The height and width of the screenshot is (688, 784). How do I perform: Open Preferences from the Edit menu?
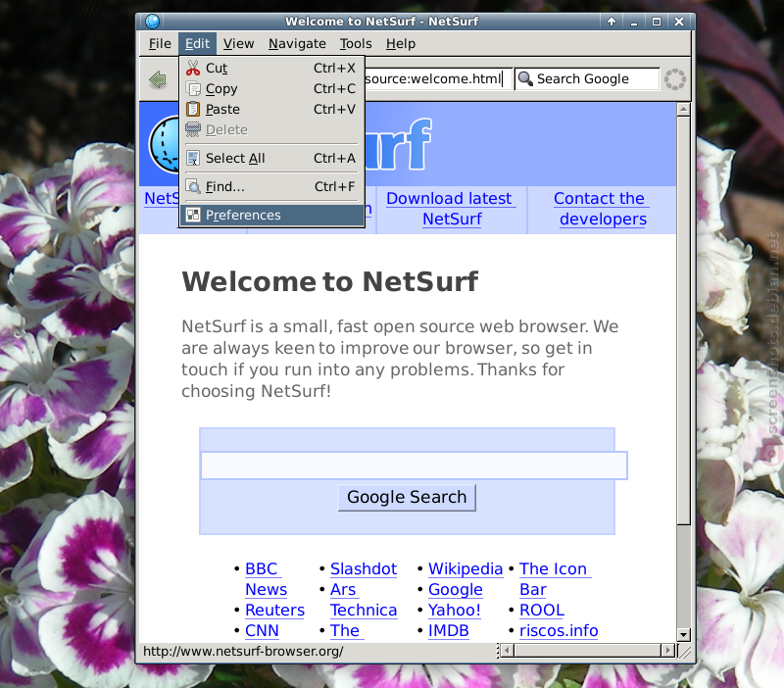[271, 215]
